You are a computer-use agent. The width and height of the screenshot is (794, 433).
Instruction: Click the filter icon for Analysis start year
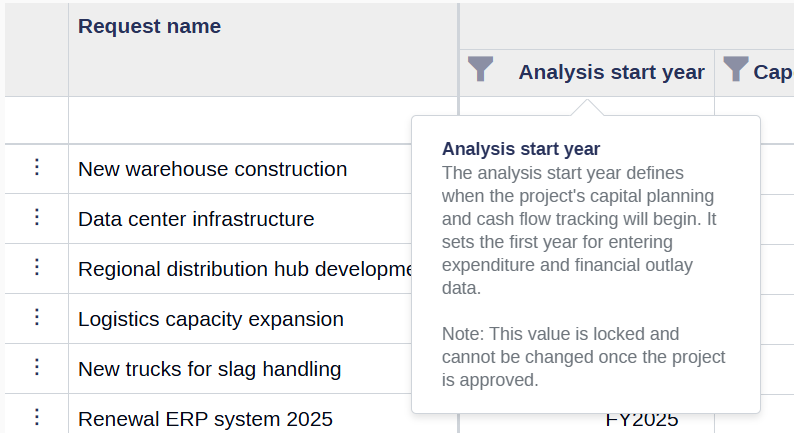[x=480, y=69]
